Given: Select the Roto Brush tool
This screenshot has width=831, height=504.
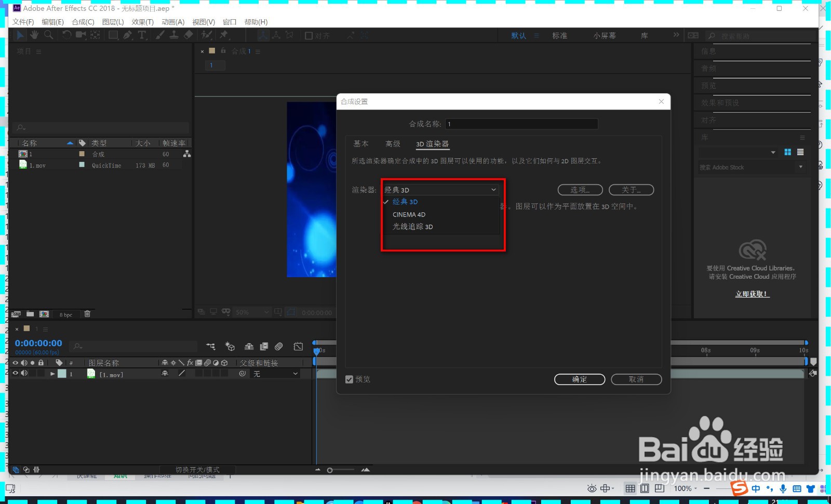Looking at the screenshot, I should pyautogui.click(x=207, y=35).
